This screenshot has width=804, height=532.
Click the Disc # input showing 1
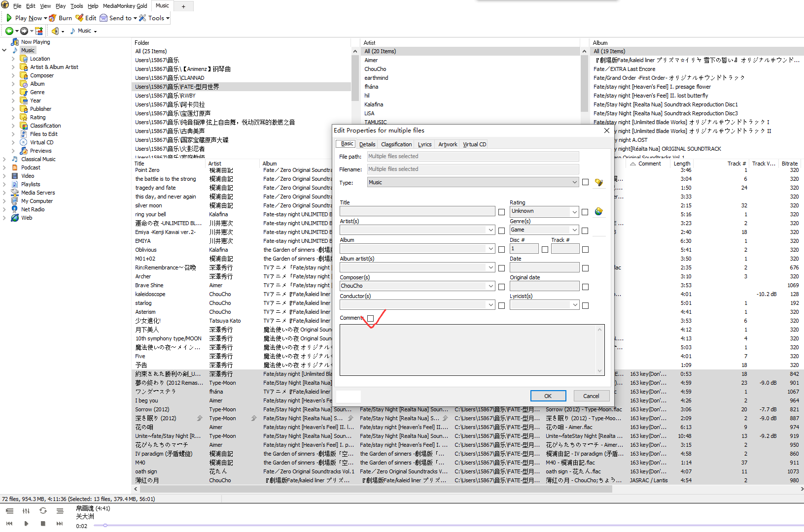point(524,249)
